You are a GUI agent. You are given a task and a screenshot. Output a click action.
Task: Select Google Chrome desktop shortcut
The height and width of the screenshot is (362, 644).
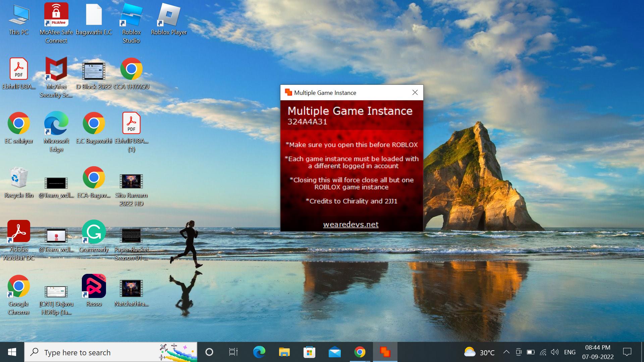coord(19,294)
